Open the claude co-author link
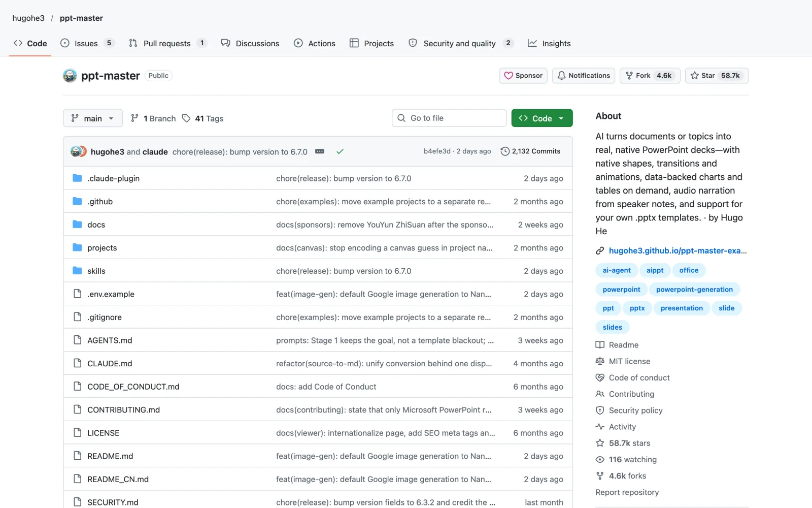The image size is (812, 508). [155, 152]
